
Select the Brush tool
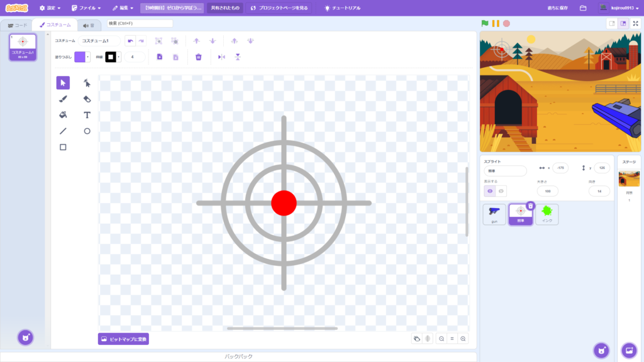coord(62,99)
